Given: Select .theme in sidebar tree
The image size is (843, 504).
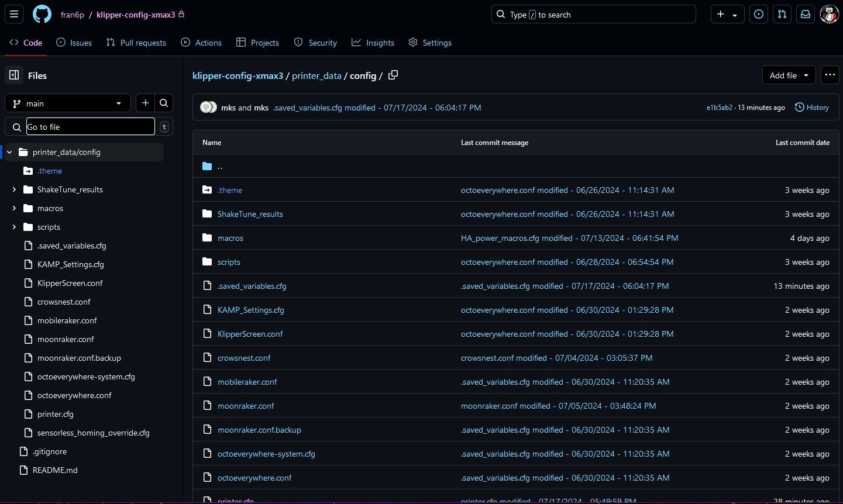Looking at the screenshot, I should 50,171.
